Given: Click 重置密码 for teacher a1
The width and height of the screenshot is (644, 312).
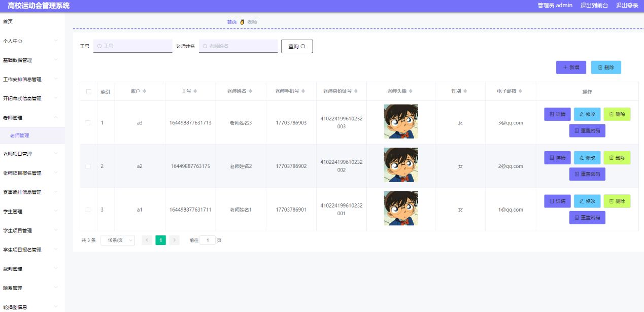Looking at the screenshot, I should click(587, 218).
